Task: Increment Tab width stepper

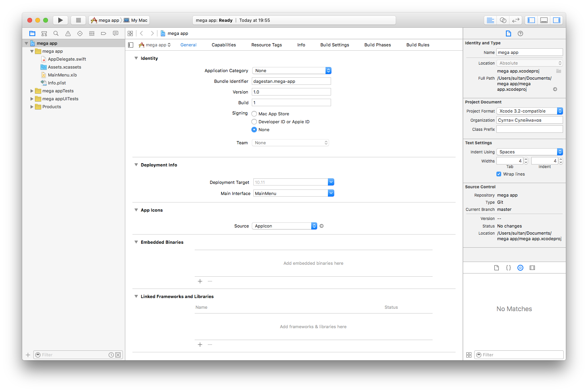Action: pos(526,159)
